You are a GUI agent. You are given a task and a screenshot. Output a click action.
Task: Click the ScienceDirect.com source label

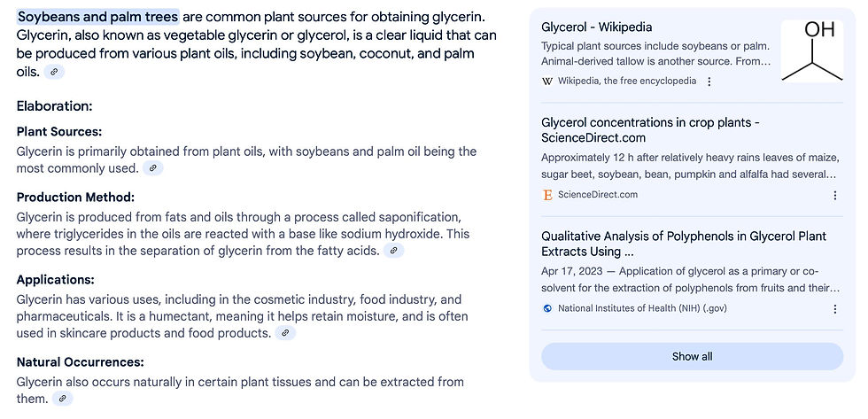click(597, 195)
